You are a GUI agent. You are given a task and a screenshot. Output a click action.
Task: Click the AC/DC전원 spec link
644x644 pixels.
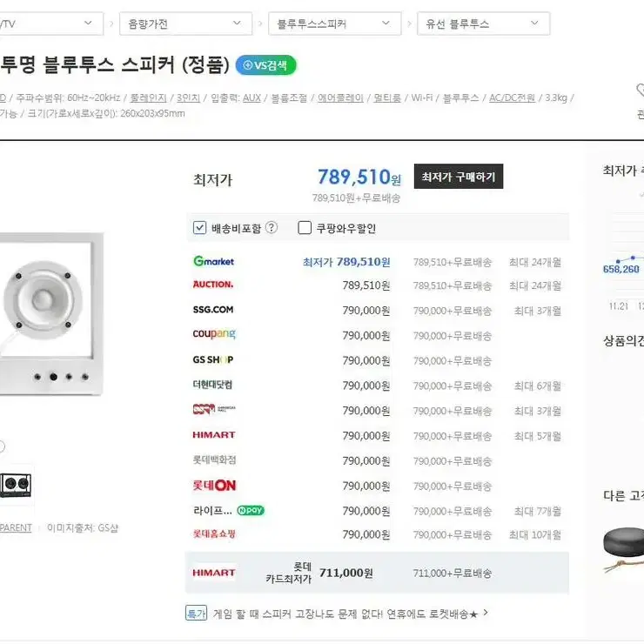(512, 97)
